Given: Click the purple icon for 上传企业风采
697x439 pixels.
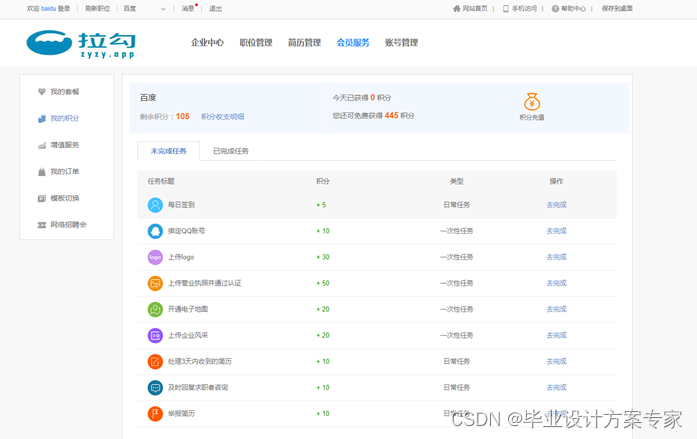Looking at the screenshot, I should pos(155,335).
